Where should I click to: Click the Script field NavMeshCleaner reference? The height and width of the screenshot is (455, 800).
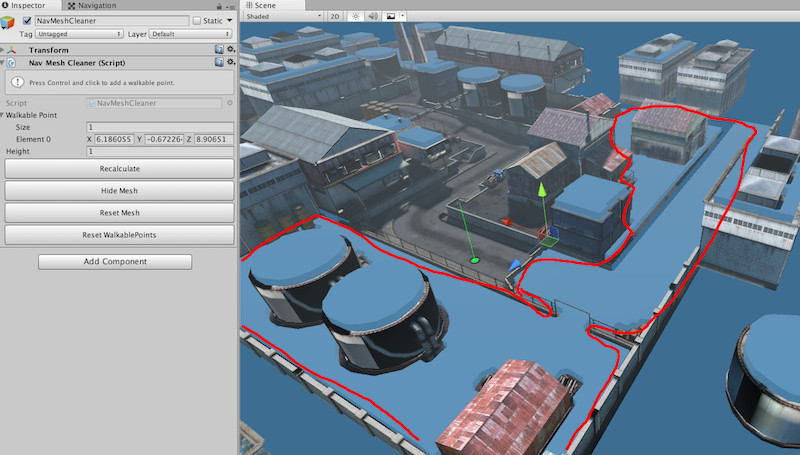[154, 103]
